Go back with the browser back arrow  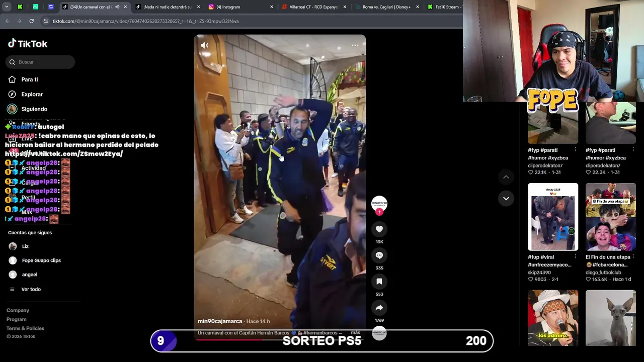(x=7, y=21)
